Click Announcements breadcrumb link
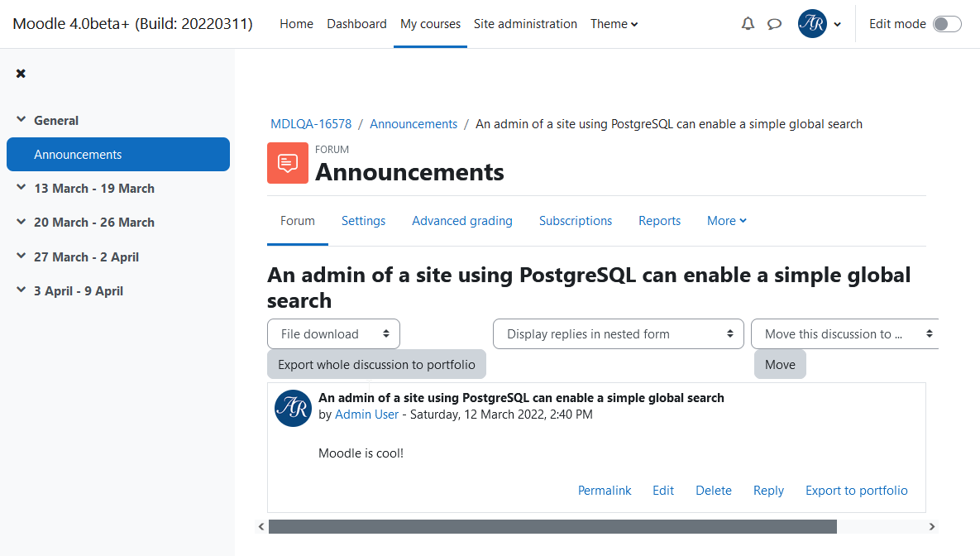This screenshot has width=980, height=556. [x=414, y=124]
